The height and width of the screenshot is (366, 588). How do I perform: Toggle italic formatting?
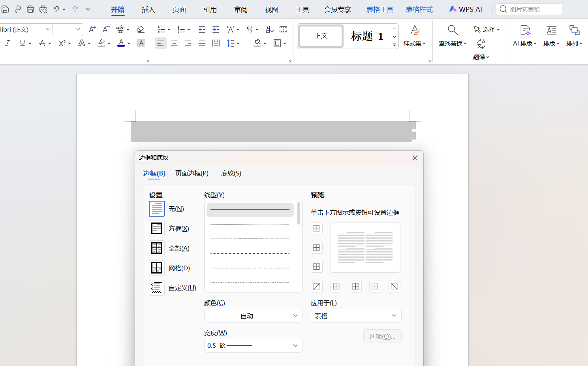coord(8,43)
